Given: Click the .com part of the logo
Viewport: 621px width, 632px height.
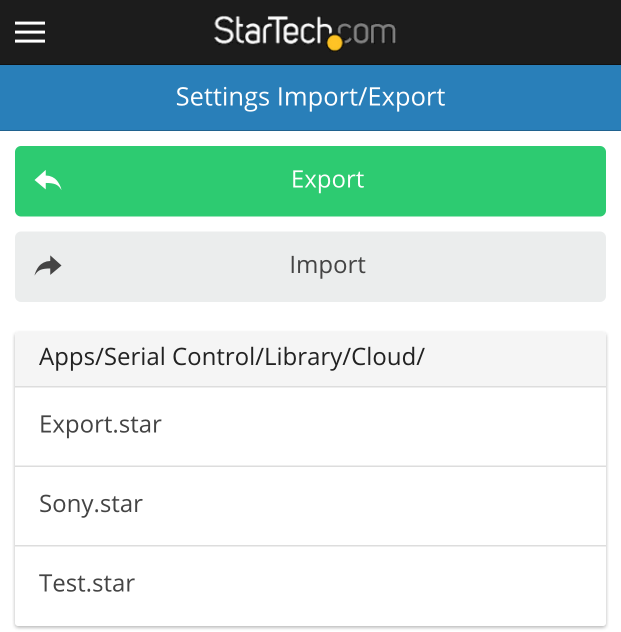Looking at the screenshot, I should pos(366,33).
